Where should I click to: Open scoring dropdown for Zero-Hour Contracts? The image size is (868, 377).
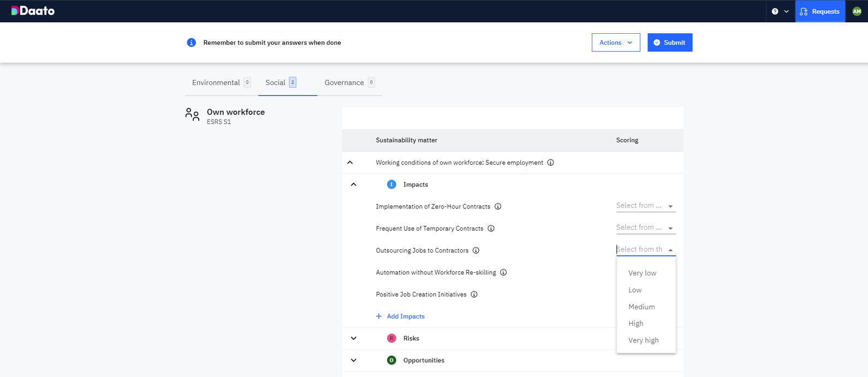(645, 206)
